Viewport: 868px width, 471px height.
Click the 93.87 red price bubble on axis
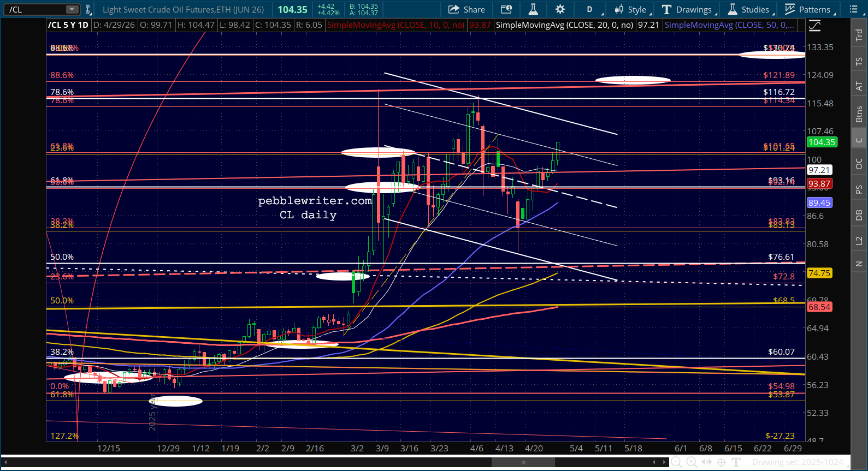coord(819,184)
